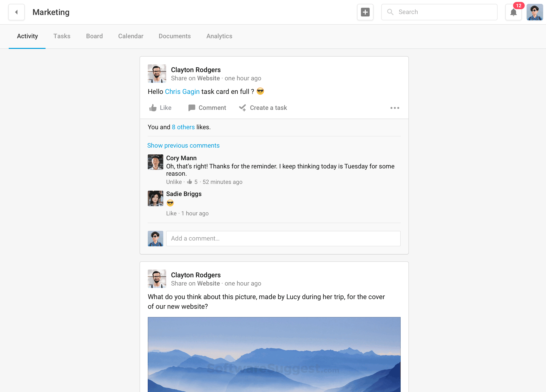Open Chris Gagin's mentioned profile
The height and width of the screenshot is (392, 546).
click(182, 91)
